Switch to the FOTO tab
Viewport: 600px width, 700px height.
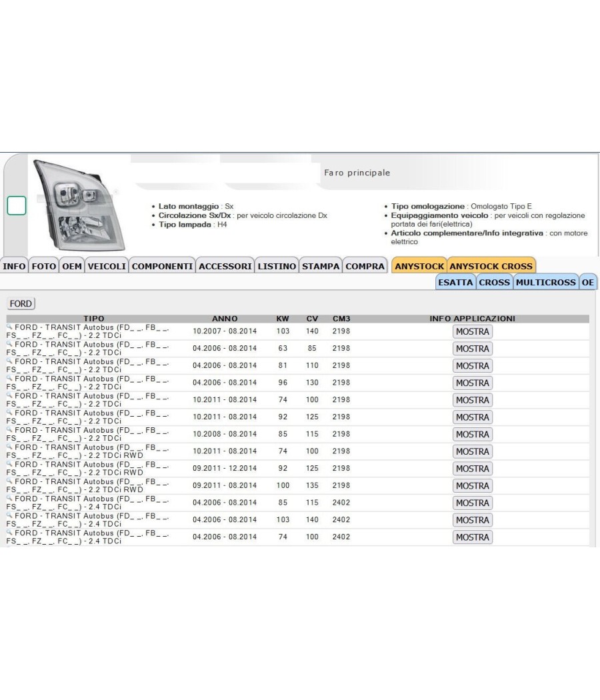click(44, 267)
